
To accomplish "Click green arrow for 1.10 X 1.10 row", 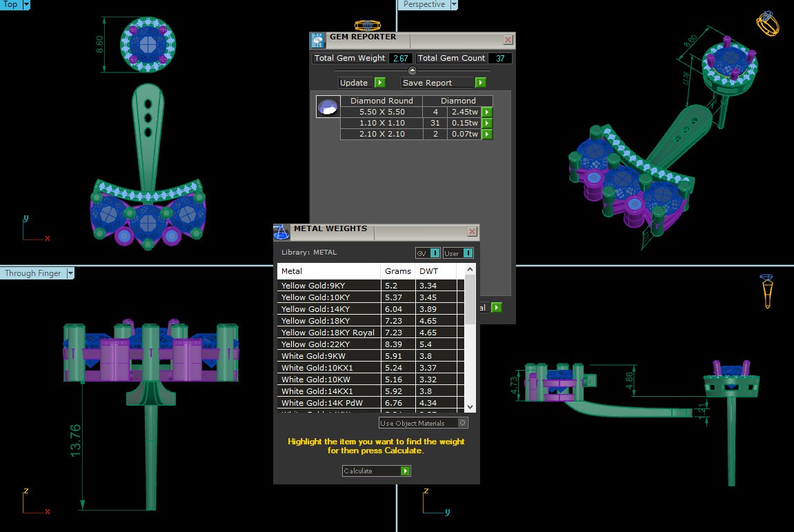I will click(x=487, y=123).
